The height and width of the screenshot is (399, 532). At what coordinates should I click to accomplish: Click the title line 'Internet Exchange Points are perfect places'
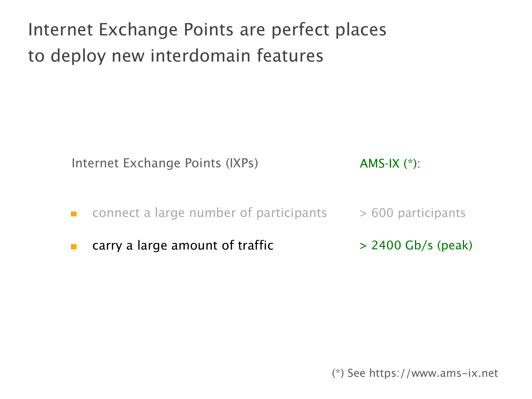click(207, 30)
